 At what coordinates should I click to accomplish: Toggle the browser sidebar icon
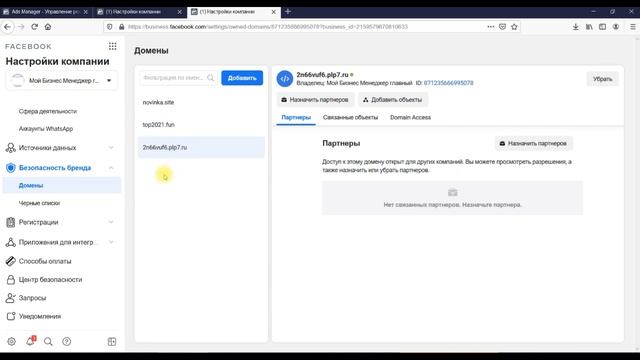(x=602, y=27)
